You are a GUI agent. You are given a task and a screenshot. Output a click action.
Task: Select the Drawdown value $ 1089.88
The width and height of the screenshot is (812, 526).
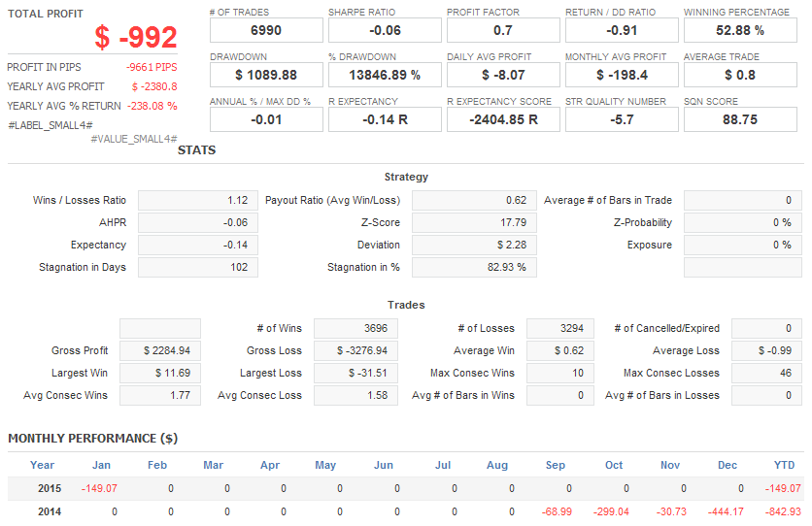[x=266, y=75]
